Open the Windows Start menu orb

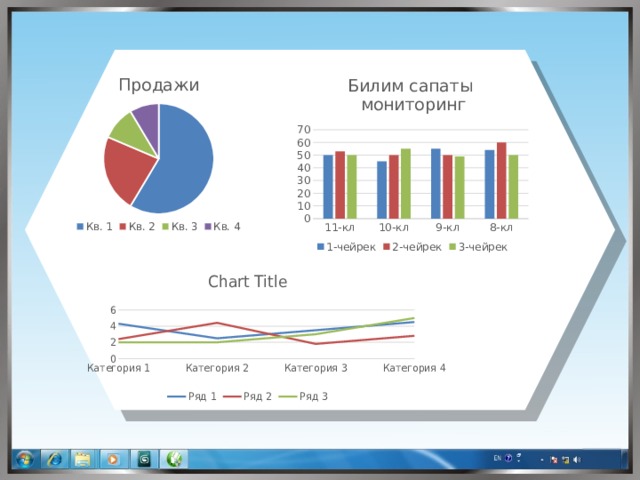pos(24,460)
